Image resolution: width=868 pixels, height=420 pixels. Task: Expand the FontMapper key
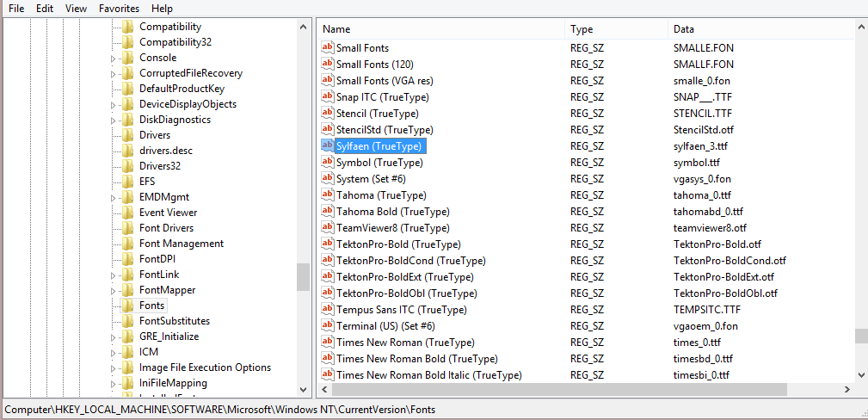113,291
